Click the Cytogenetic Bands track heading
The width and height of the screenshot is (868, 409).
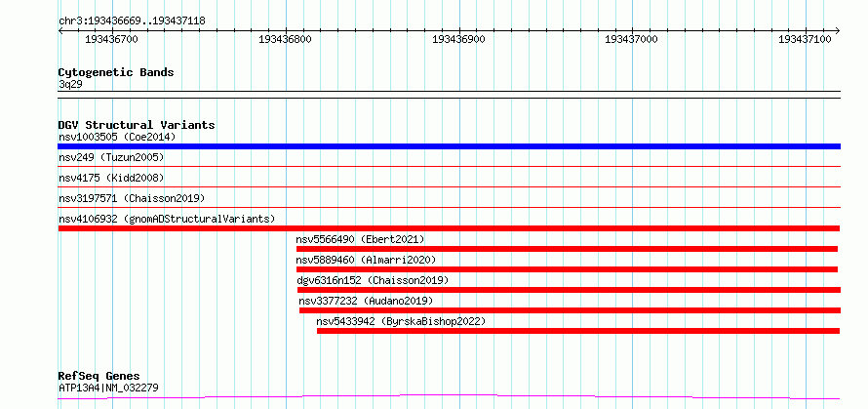(116, 72)
